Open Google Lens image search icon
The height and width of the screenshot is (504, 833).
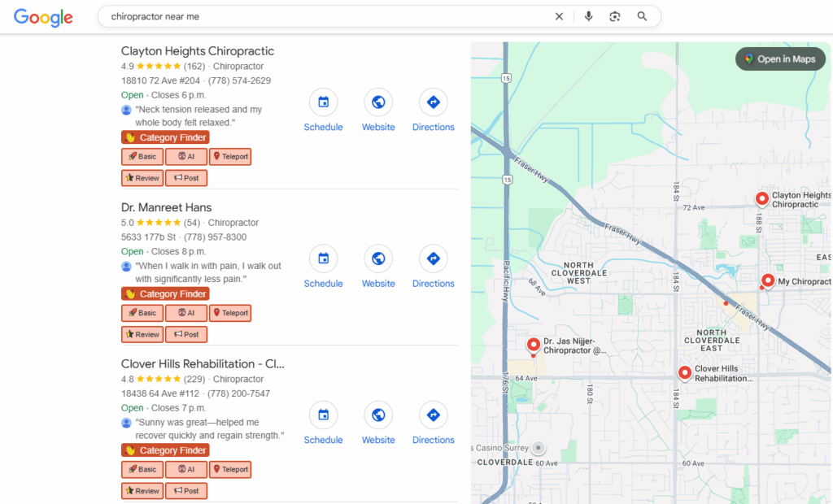coord(615,16)
